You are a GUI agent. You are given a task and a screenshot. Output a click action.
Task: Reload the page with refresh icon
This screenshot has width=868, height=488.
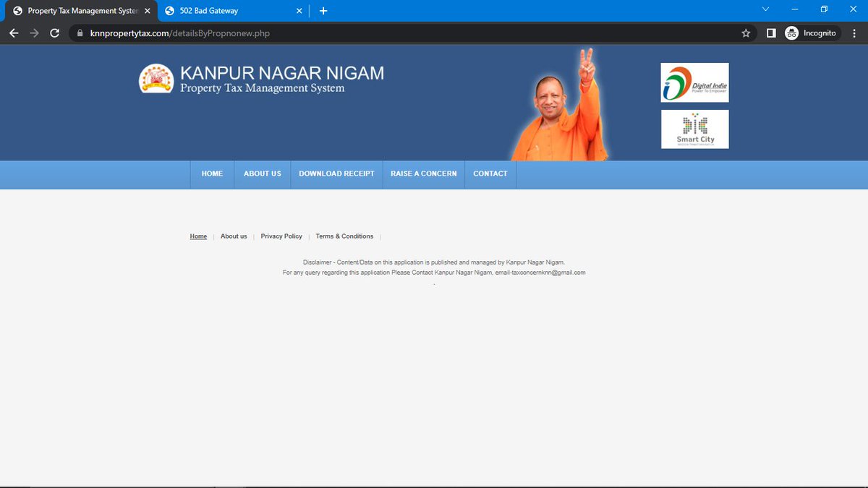tap(54, 33)
